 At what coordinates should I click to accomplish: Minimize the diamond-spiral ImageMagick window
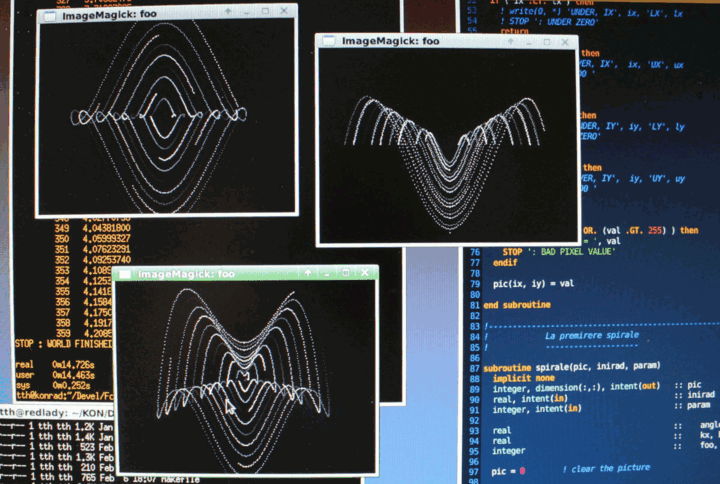coord(247,12)
